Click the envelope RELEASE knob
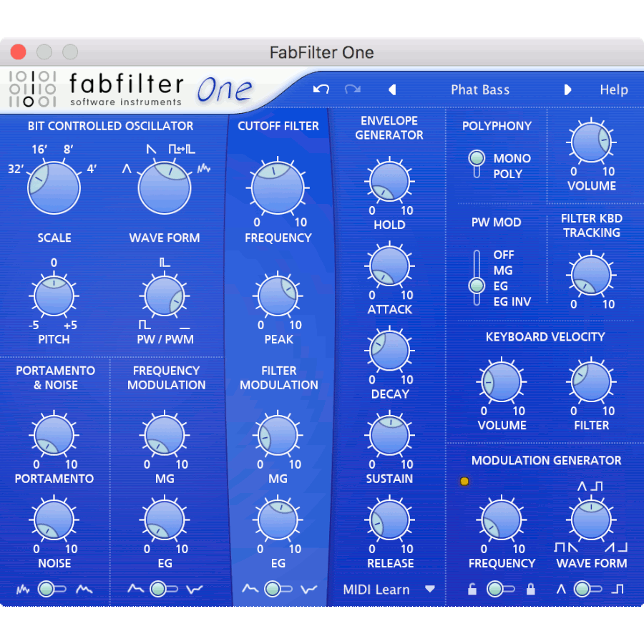The width and height of the screenshot is (644, 644). pyautogui.click(x=390, y=520)
